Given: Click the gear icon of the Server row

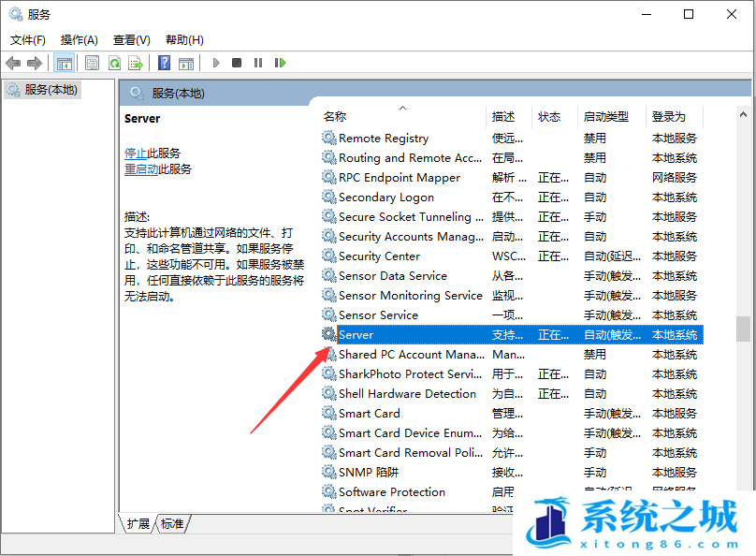Looking at the screenshot, I should point(328,334).
